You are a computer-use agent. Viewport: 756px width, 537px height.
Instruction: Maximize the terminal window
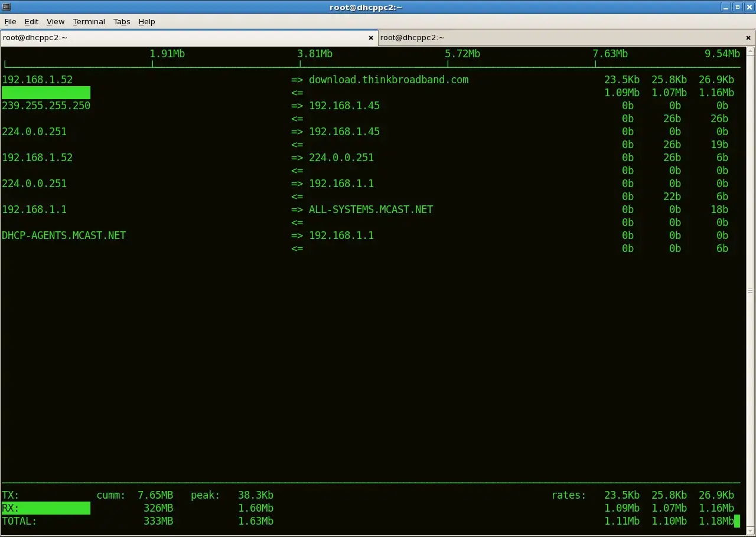click(x=738, y=7)
